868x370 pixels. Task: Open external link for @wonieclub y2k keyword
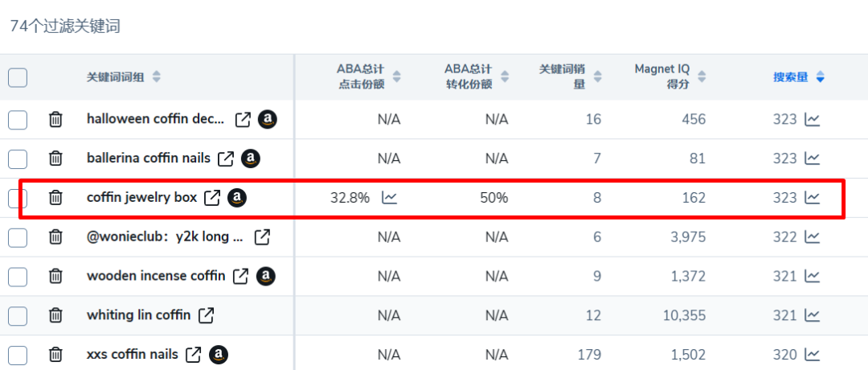pyautogui.click(x=262, y=237)
